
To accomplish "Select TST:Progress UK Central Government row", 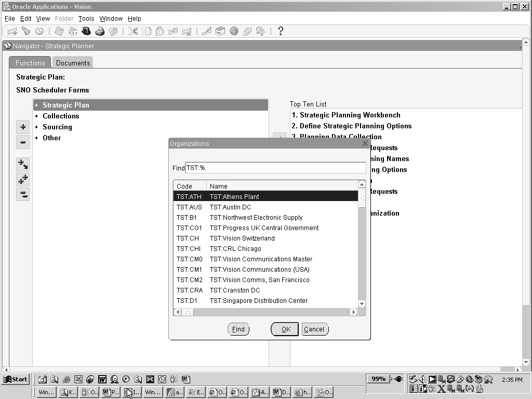I will click(x=265, y=228).
